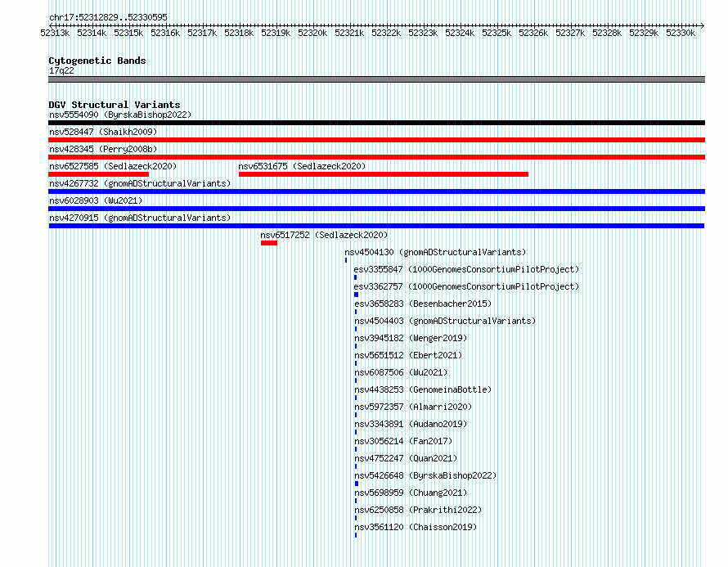The image size is (728, 567).
Task: Click the blue nsv4267732 variant bar
Action: [376, 191]
